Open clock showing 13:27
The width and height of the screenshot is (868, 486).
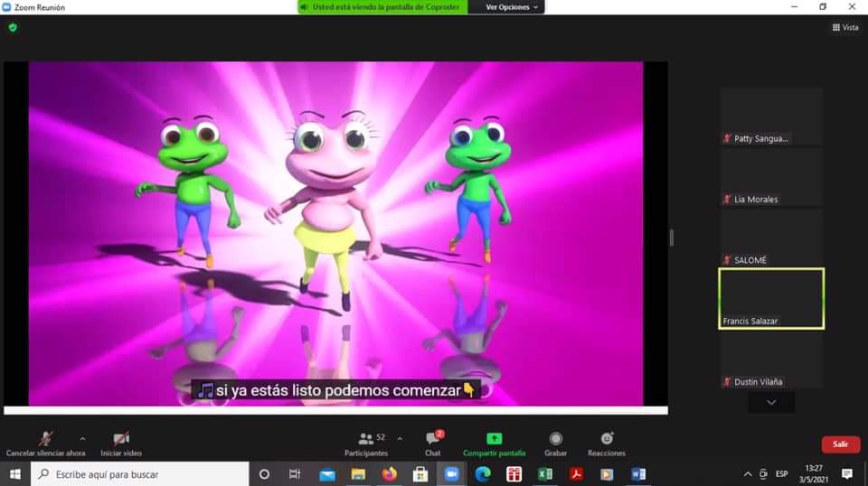click(814, 474)
